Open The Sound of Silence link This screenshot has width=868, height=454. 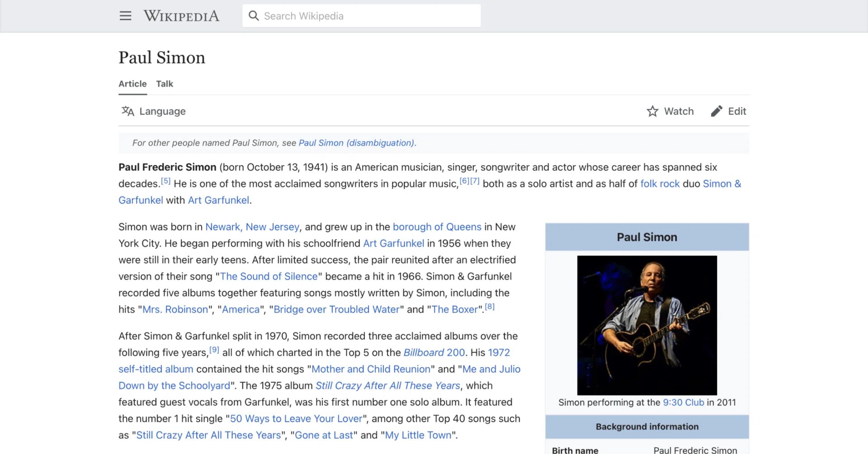[269, 276]
